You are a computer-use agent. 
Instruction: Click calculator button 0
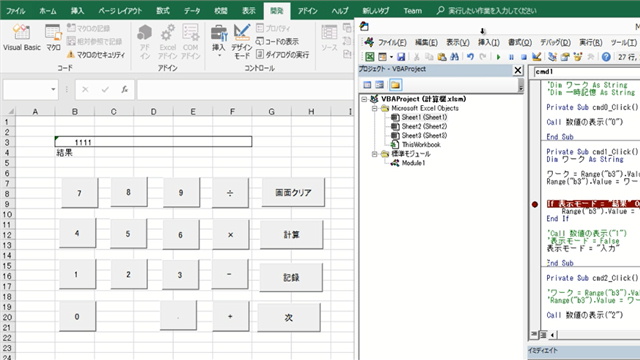(x=77, y=316)
